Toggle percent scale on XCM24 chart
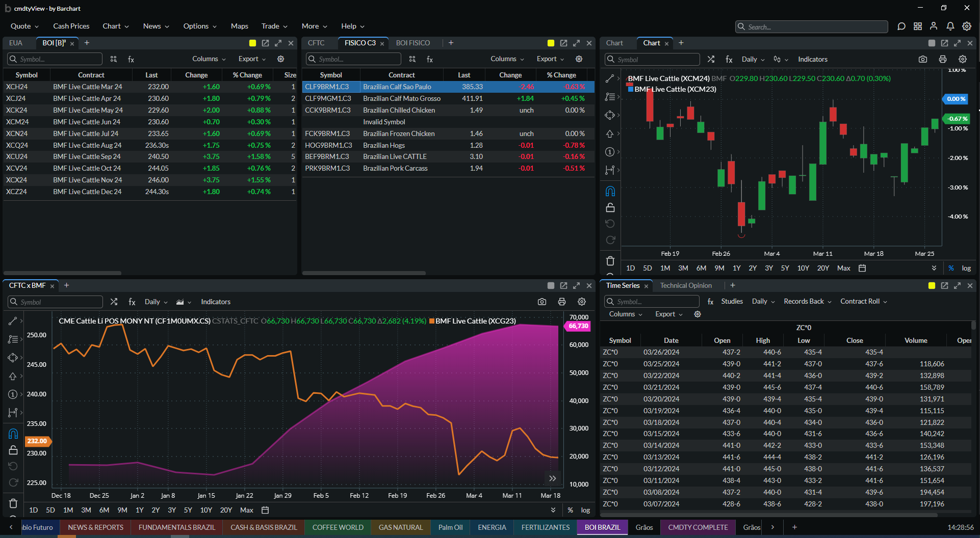Image resolution: width=980 pixels, height=538 pixels. point(951,268)
